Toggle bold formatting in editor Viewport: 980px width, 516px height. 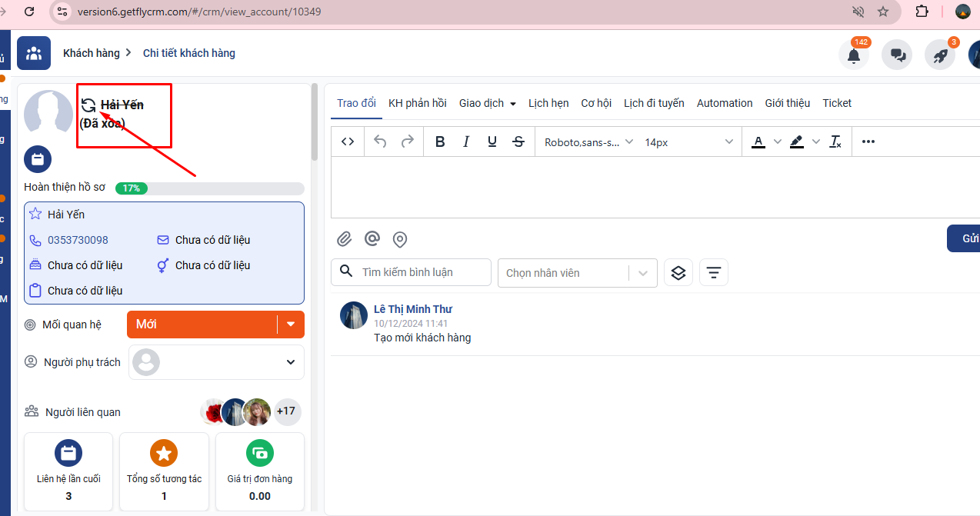(x=440, y=141)
